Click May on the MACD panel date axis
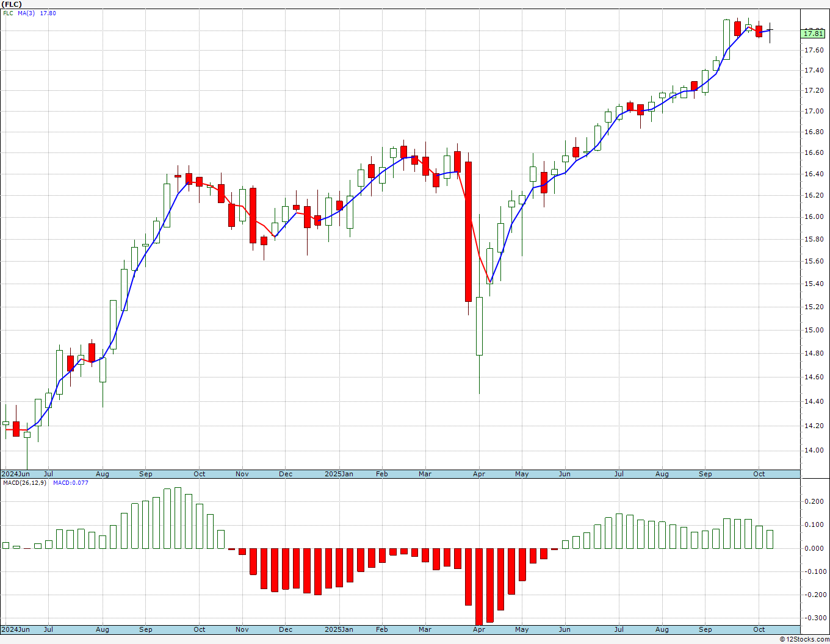The height and width of the screenshot is (644, 830). tap(522, 629)
